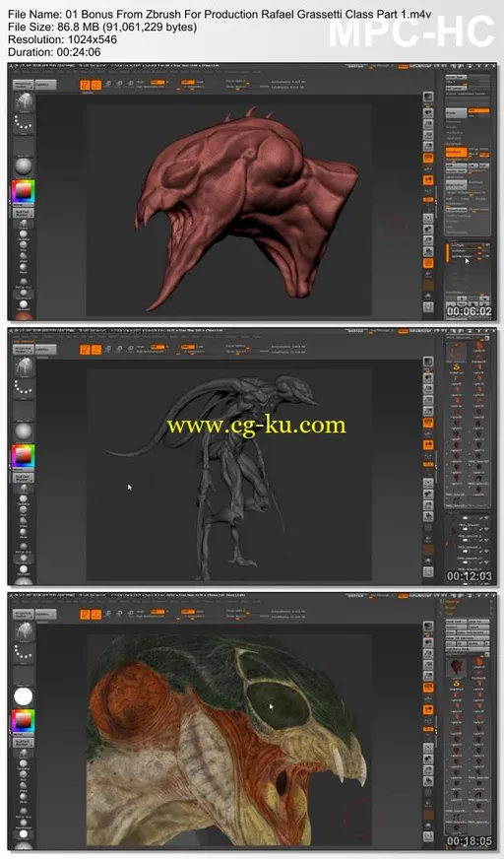Click Frame icon on 00:06:02 right shelf
The image size is (504, 859).
pos(428,218)
